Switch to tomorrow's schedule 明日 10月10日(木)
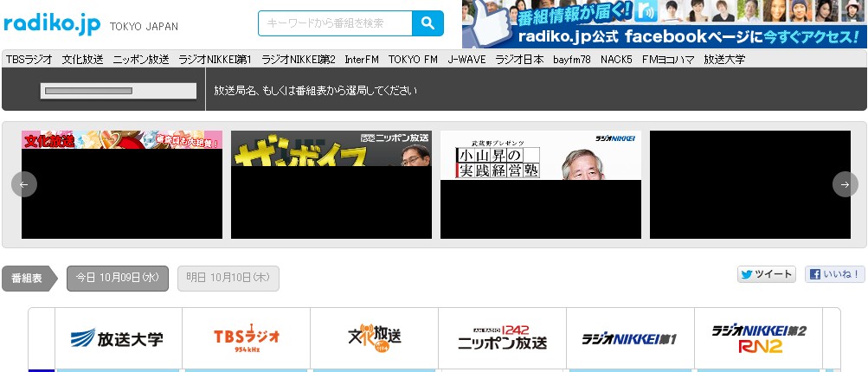This screenshot has width=868, height=372. point(228,279)
